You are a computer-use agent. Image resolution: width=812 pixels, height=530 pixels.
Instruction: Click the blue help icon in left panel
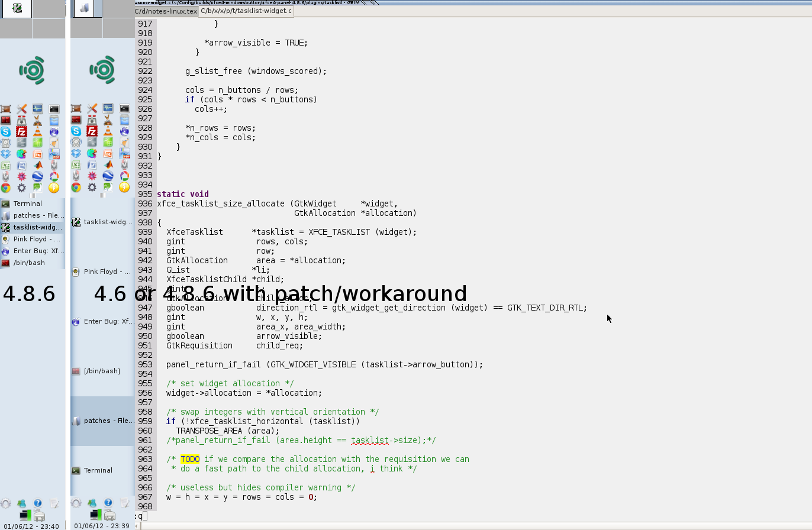pos(38,503)
